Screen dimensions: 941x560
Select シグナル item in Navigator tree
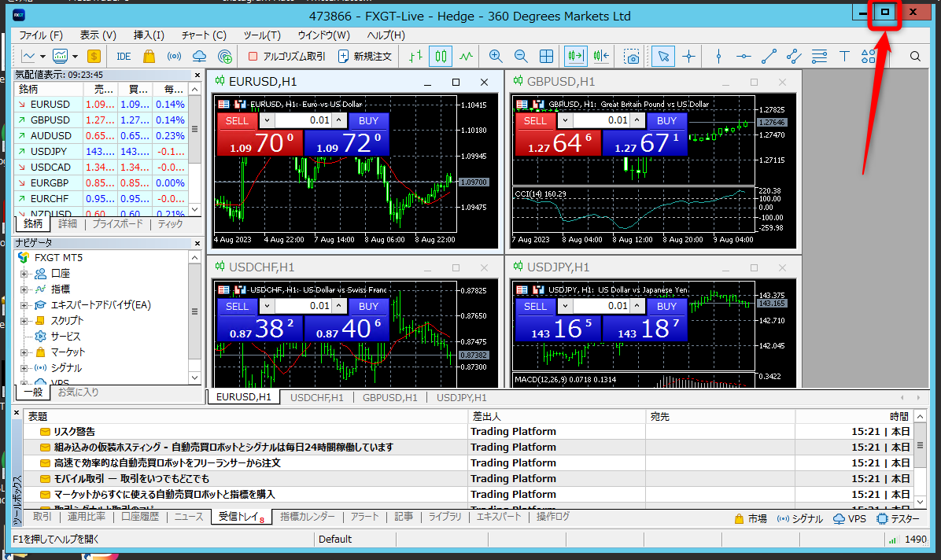pos(66,368)
